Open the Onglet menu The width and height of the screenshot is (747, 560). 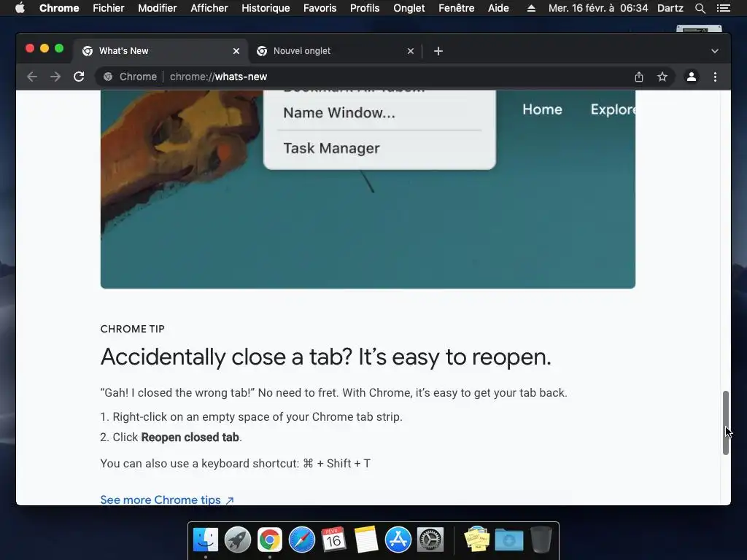(x=409, y=8)
